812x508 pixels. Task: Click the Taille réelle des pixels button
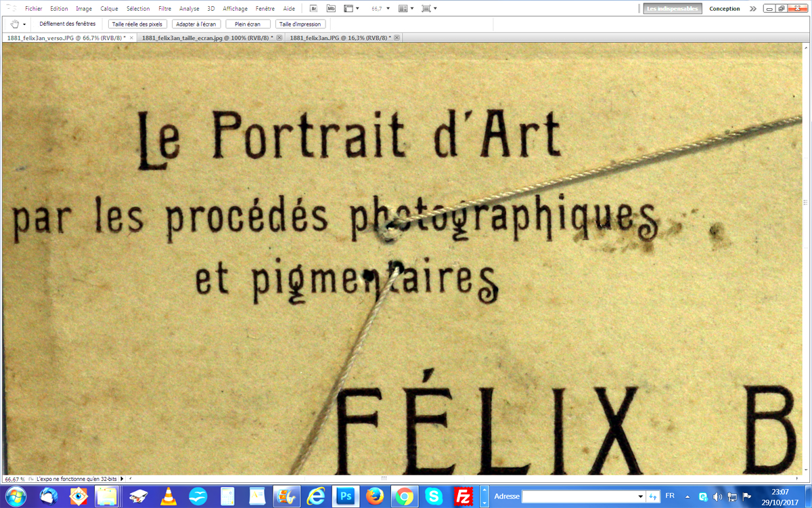coord(137,24)
